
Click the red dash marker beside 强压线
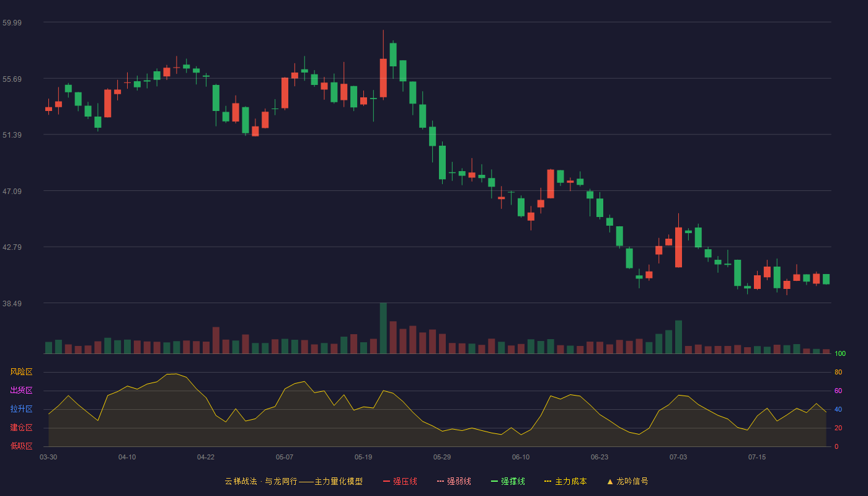coord(386,481)
